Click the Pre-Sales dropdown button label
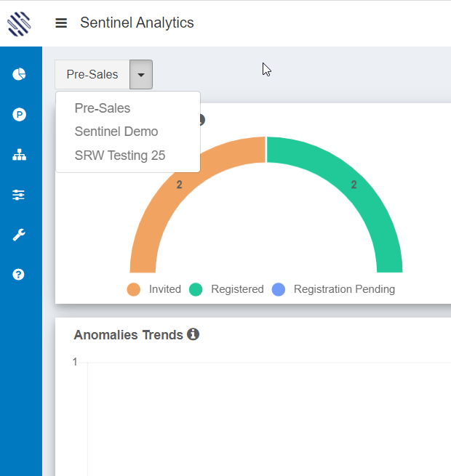Screen dimensions: 451x476 (92, 75)
